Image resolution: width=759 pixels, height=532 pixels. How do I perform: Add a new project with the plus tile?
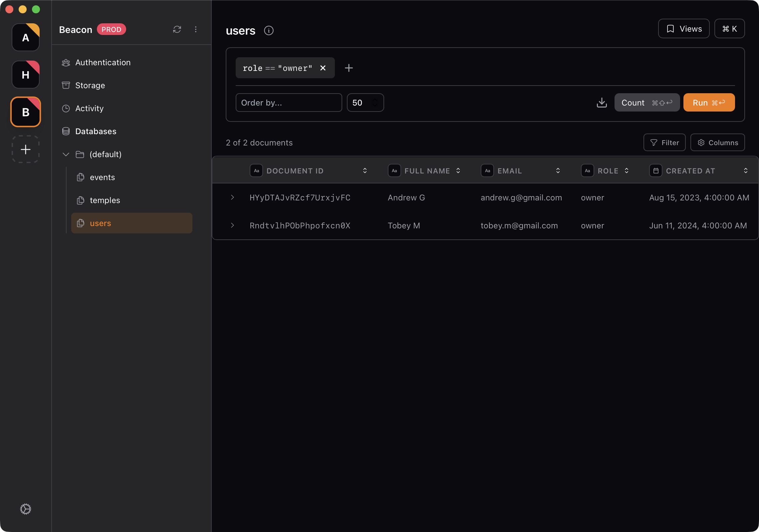[26, 149]
